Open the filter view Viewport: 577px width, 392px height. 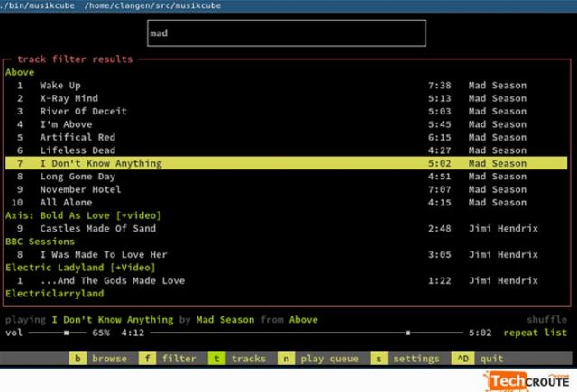[179, 359]
